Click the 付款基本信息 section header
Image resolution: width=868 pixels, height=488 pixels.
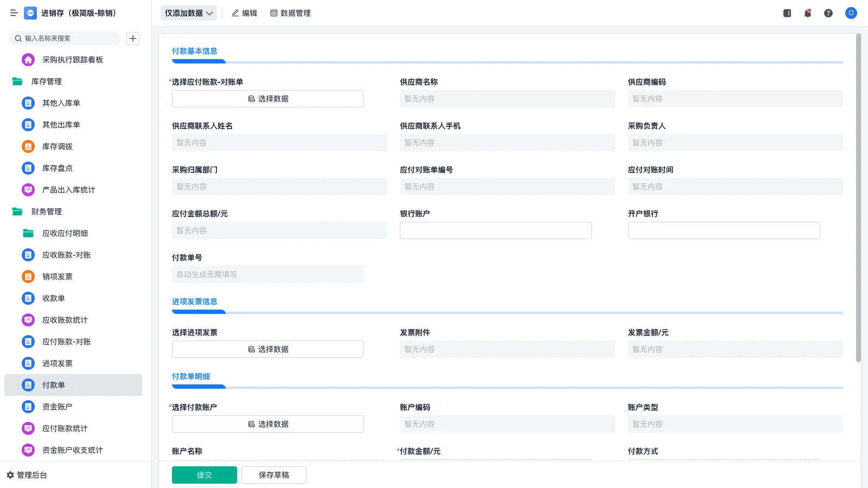point(195,51)
